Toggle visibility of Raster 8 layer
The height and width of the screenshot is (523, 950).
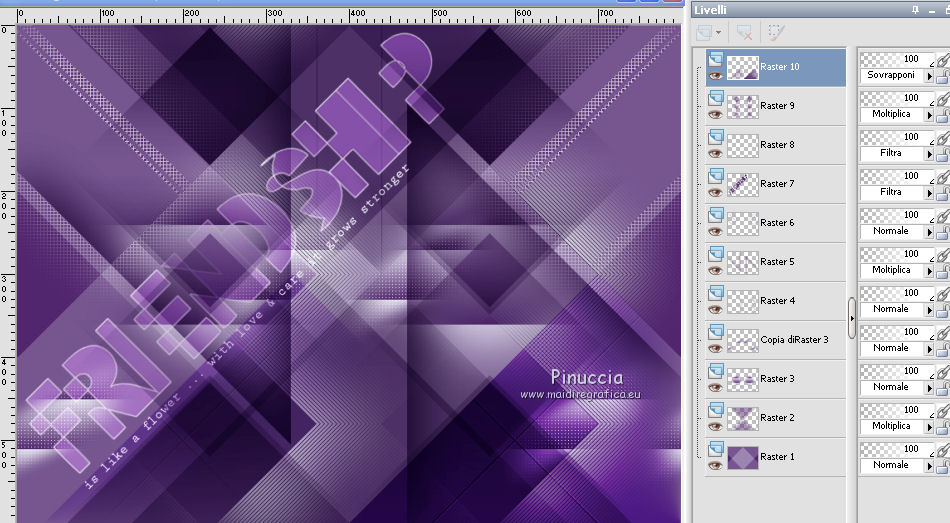[x=716, y=154]
